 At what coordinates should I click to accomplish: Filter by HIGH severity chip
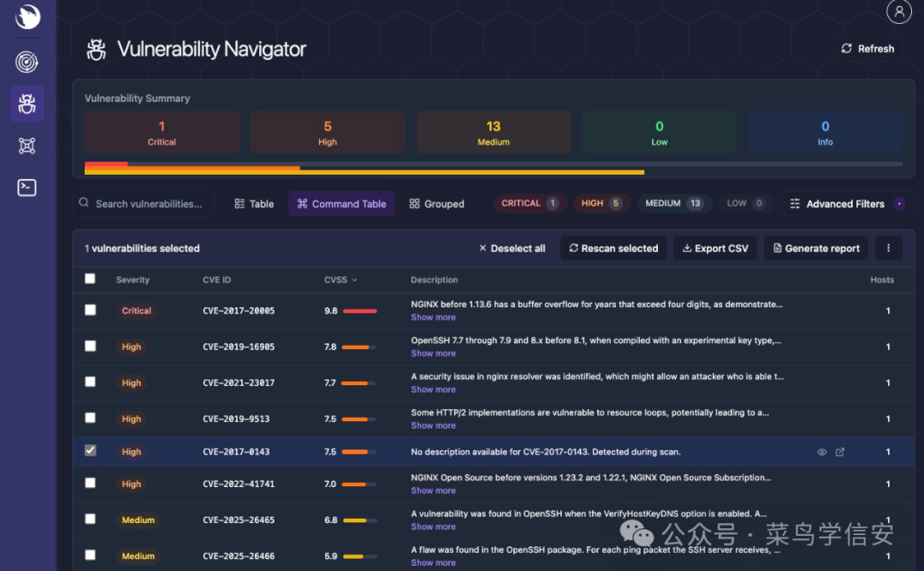coord(601,203)
